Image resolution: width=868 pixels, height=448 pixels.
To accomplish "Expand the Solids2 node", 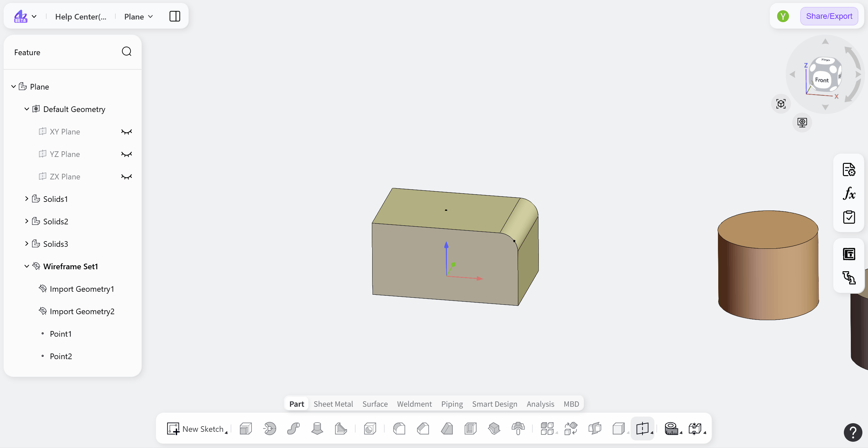I will pos(27,221).
